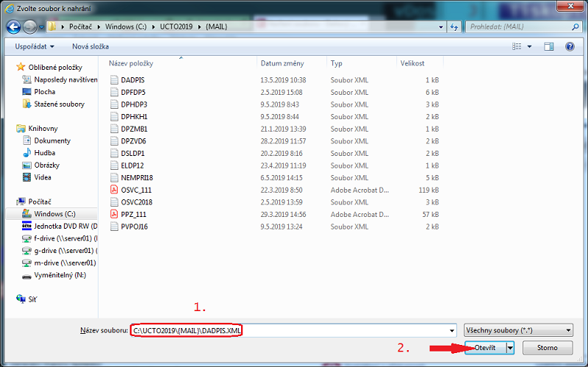
Task: Select the ELDP12 file name
Action: [132, 165]
